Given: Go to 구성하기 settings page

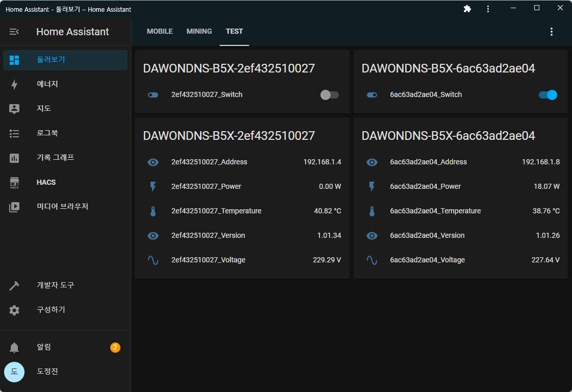Looking at the screenshot, I should tap(65, 310).
